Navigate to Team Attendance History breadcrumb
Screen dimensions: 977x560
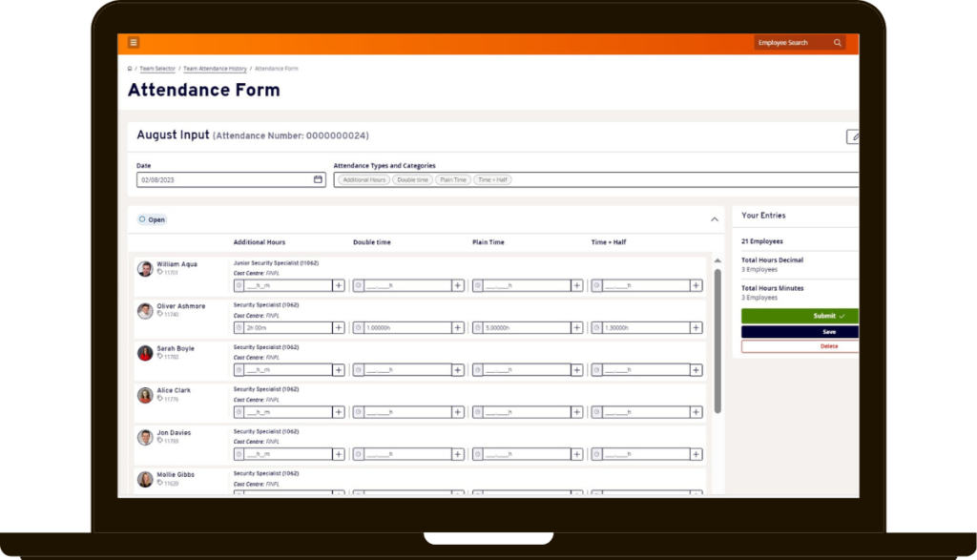tap(215, 69)
